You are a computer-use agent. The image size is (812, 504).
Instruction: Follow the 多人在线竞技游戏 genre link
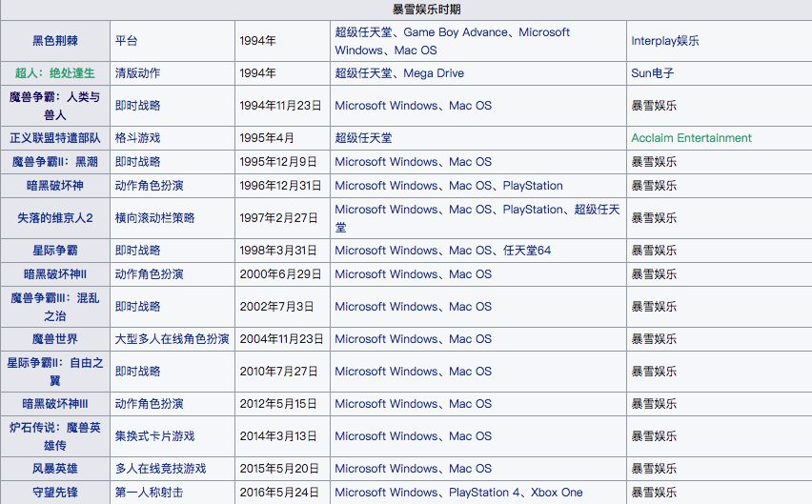click(x=160, y=469)
